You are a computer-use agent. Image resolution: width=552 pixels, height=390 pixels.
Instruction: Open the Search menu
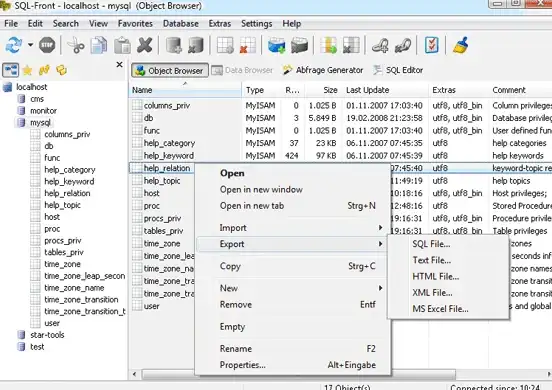pos(66,24)
